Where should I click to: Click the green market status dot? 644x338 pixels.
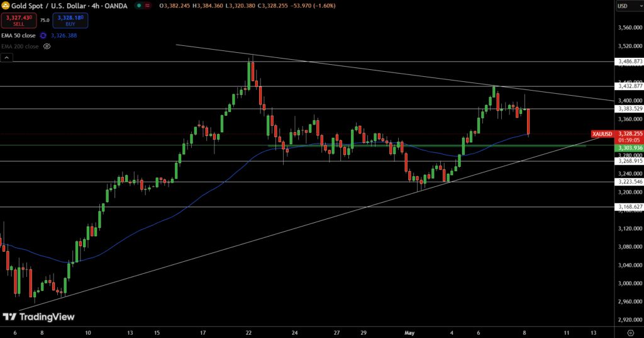139,6
